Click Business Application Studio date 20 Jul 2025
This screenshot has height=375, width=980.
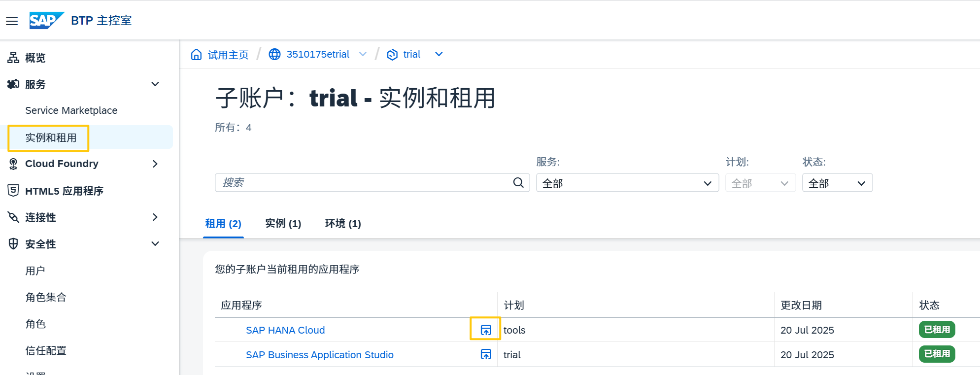pyautogui.click(x=807, y=355)
